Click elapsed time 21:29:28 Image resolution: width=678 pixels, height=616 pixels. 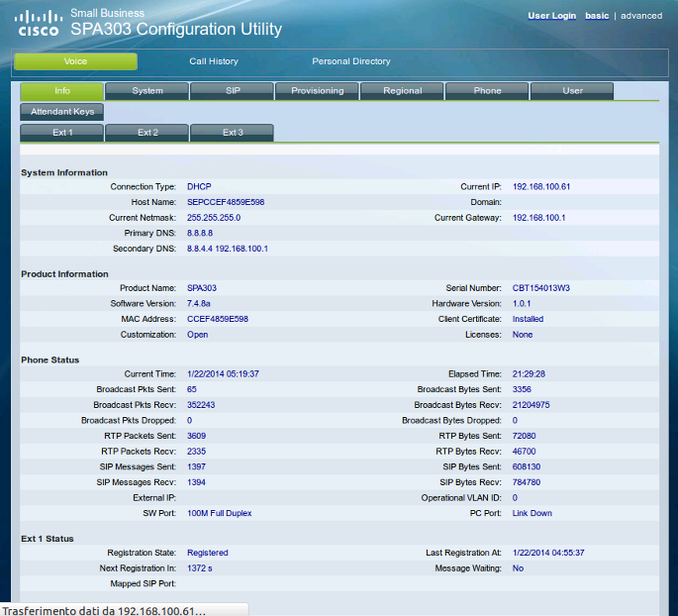click(529, 374)
